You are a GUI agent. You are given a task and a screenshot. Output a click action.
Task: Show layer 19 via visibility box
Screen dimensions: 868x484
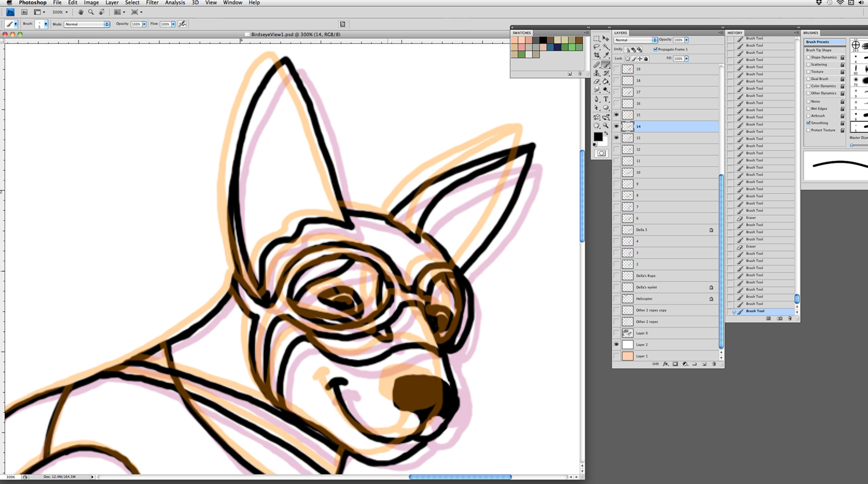616,69
